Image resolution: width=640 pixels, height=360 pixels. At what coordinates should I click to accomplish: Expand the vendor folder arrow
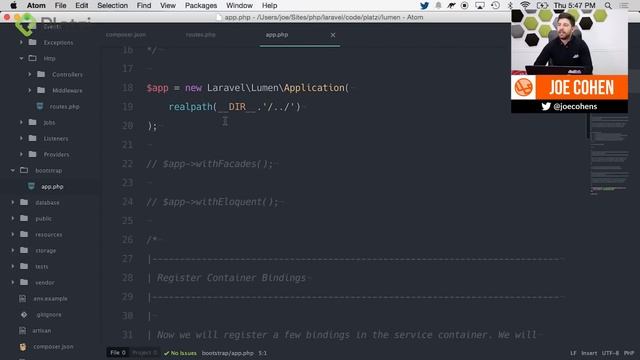click(13, 282)
